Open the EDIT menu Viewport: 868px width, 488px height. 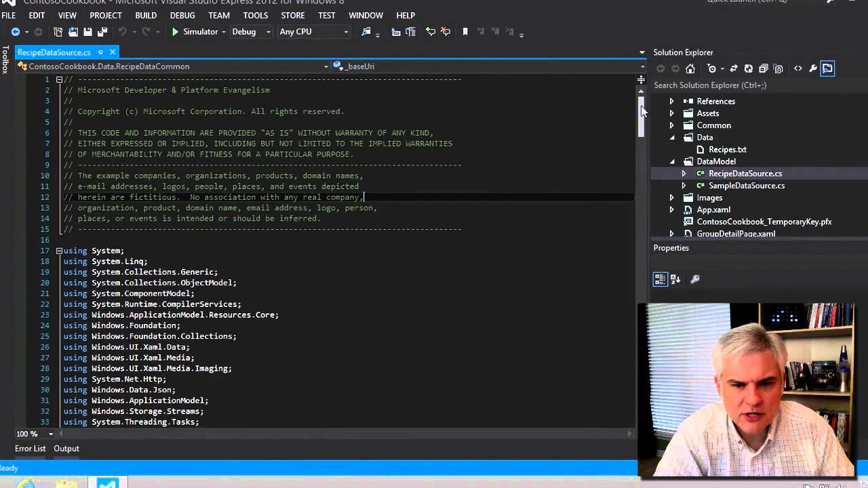pyautogui.click(x=37, y=15)
